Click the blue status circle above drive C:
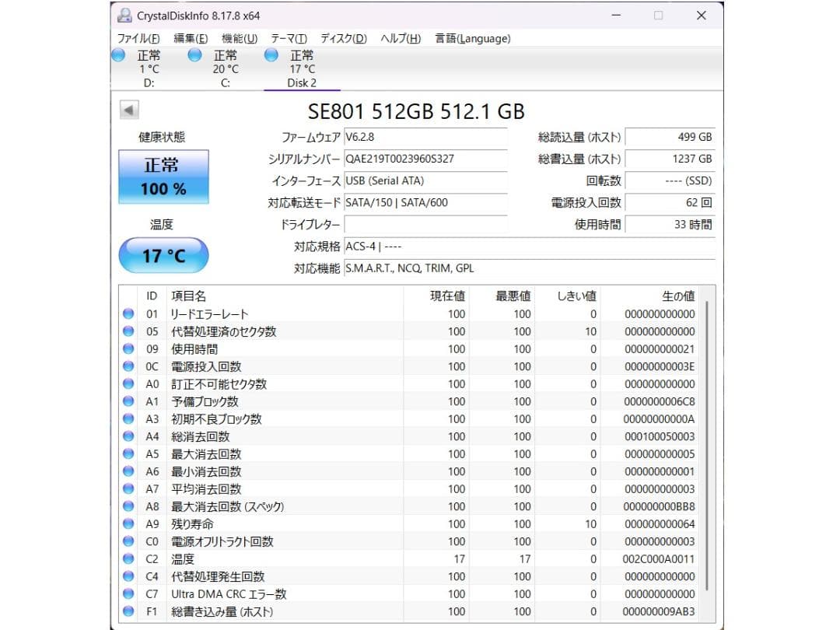The image size is (840, 630). click(x=194, y=55)
